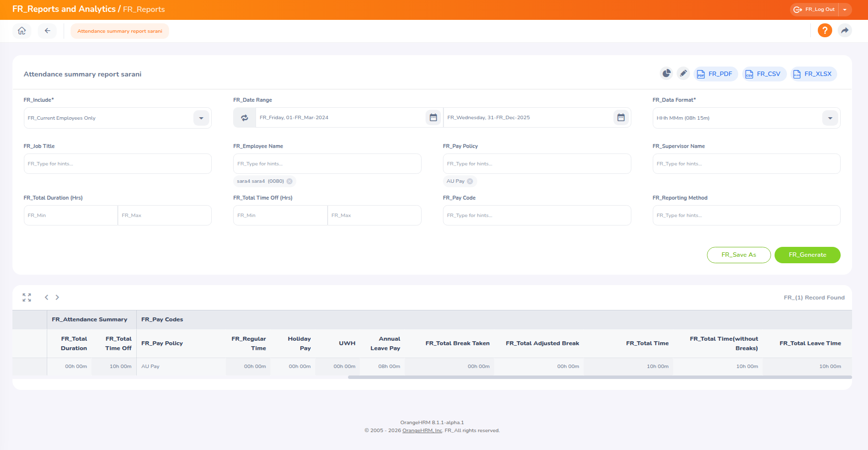The height and width of the screenshot is (450, 868).
Task: Remove sara4 sara4 employee chip
Action: (x=289, y=181)
